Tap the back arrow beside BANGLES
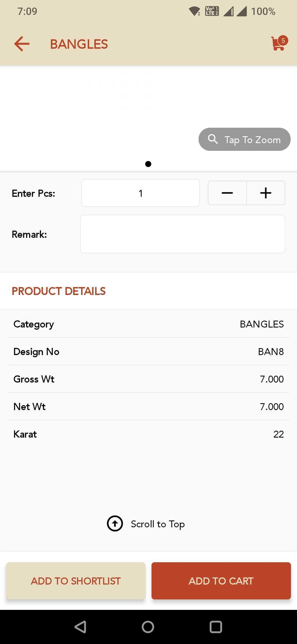297x644 pixels. coord(22,44)
